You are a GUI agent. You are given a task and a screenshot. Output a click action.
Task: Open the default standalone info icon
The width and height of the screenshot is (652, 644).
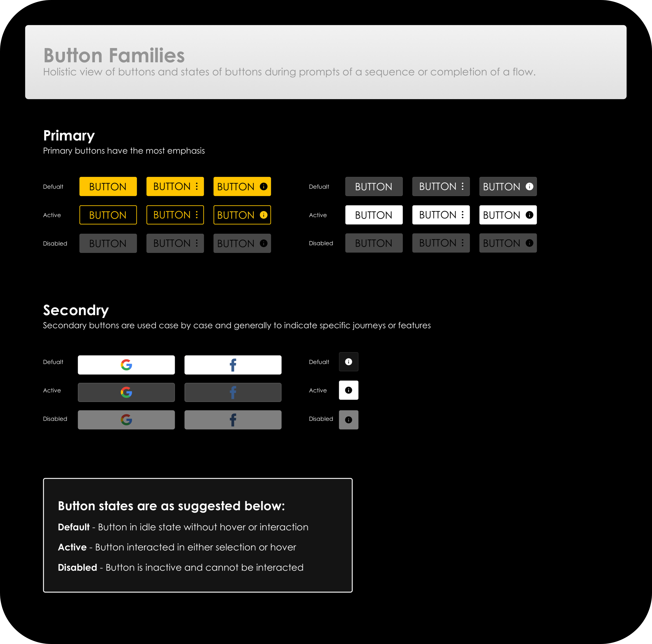pos(348,361)
